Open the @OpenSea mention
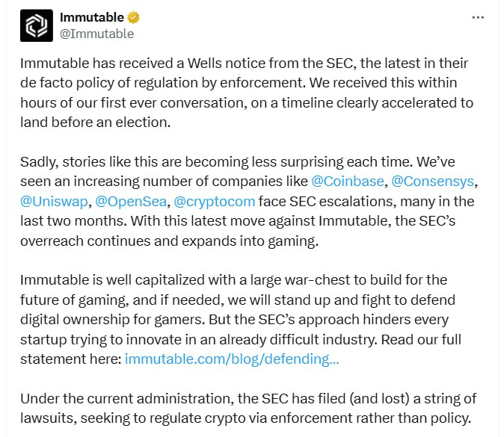This screenshot has height=437, width=504. (x=131, y=202)
